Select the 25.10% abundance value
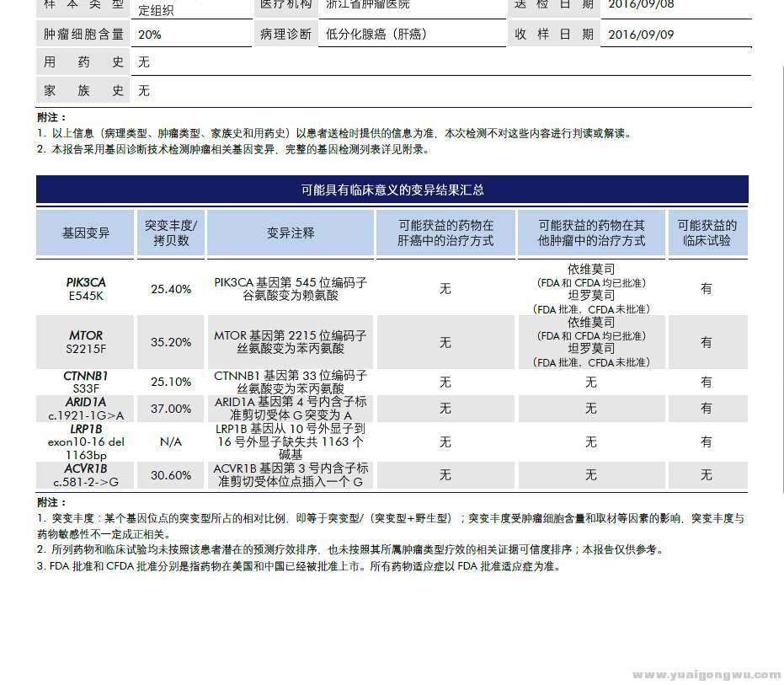Screen dimensions: 784x685 (171, 382)
